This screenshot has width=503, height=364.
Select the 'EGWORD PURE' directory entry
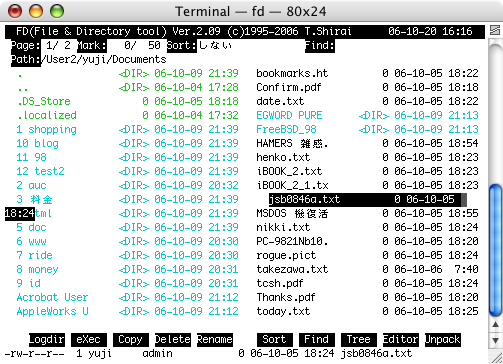click(367, 115)
